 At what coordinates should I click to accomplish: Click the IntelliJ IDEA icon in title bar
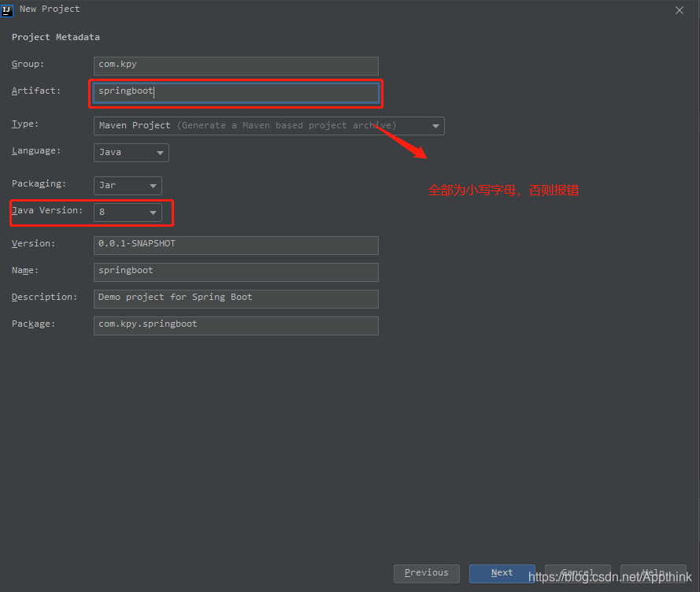click(7, 9)
